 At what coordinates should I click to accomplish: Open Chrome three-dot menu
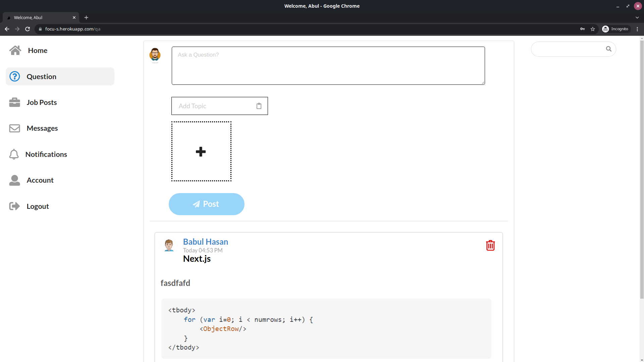tap(637, 29)
